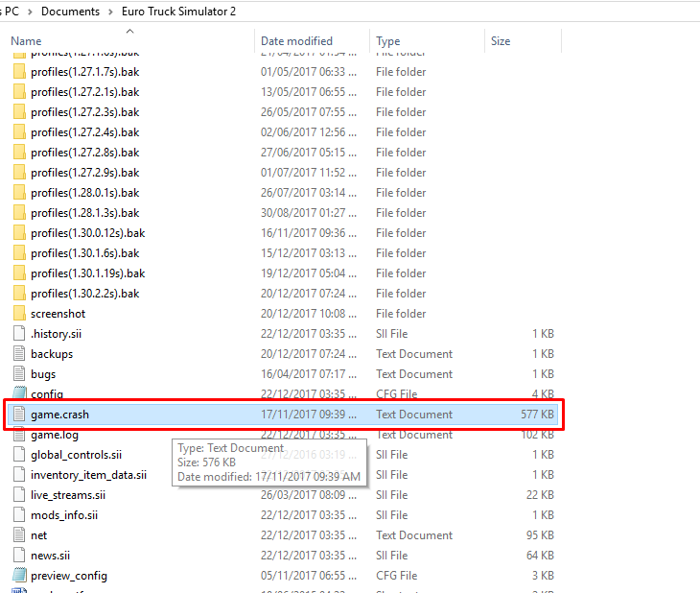Click Text Document type in backups row
The width and height of the screenshot is (700, 593).
(414, 353)
